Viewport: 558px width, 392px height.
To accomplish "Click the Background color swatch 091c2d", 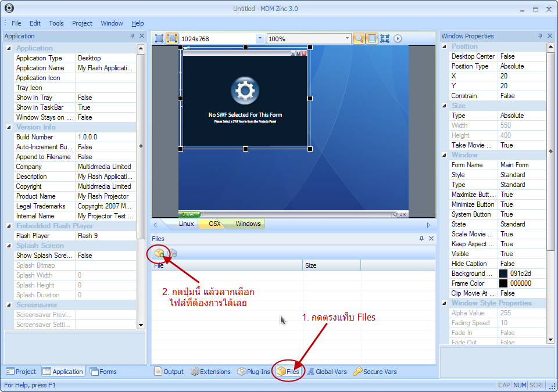I will coord(503,274).
